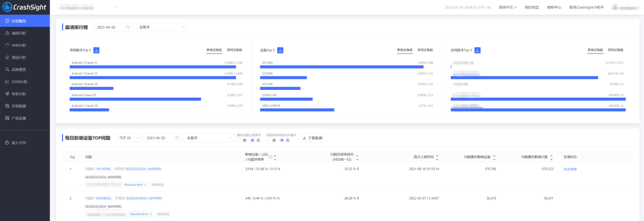Open ANR分析 in the sidebar
Viewport: 644px width, 221px height.
pyautogui.click(x=24, y=45)
